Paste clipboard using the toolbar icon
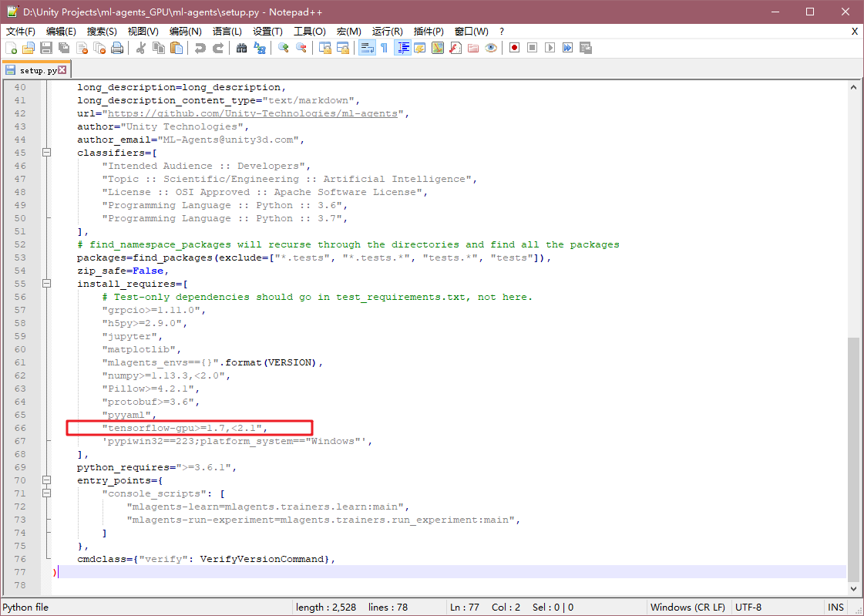 tap(176, 48)
